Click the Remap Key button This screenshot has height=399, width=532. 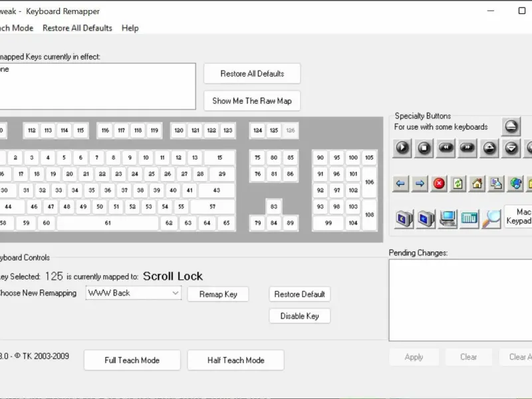(x=218, y=294)
